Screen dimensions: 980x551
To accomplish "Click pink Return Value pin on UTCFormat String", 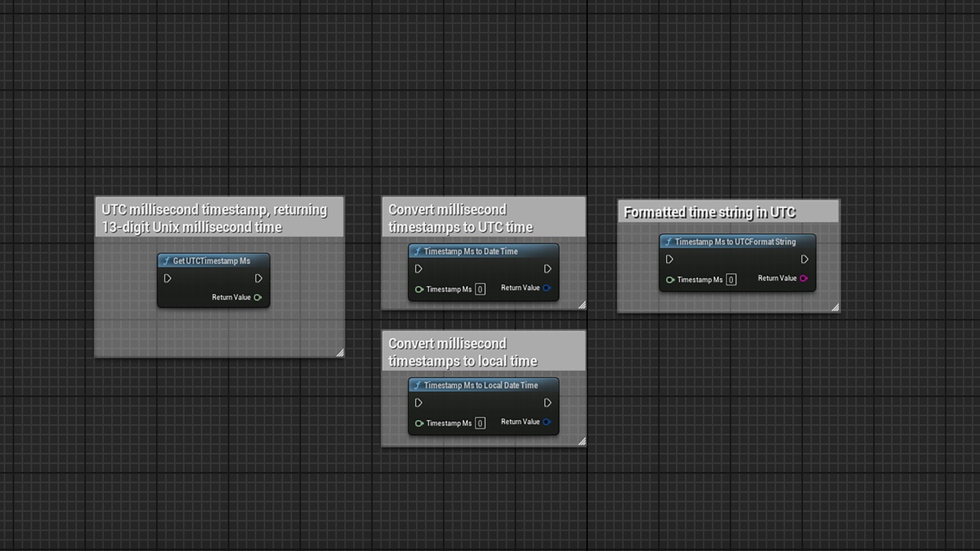I will coord(803,278).
